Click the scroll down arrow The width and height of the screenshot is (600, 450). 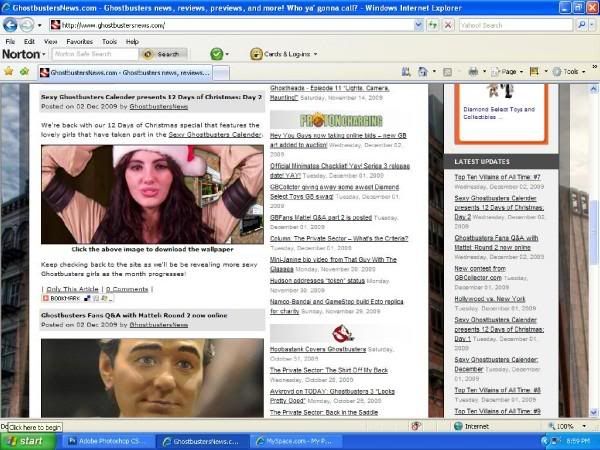pyautogui.click(x=593, y=412)
